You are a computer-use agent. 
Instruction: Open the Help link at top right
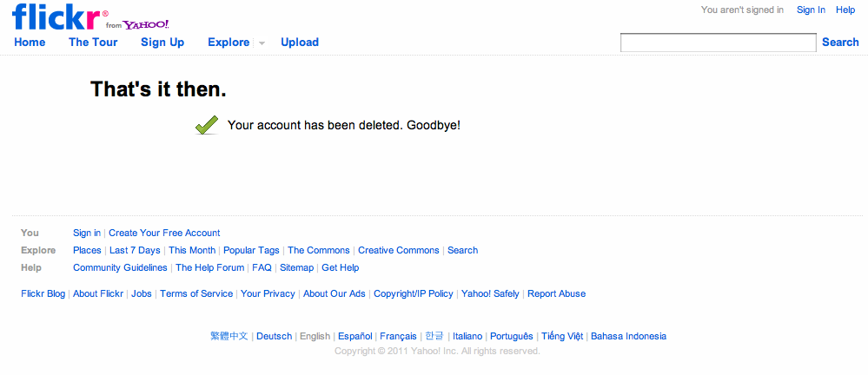coord(845,10)
